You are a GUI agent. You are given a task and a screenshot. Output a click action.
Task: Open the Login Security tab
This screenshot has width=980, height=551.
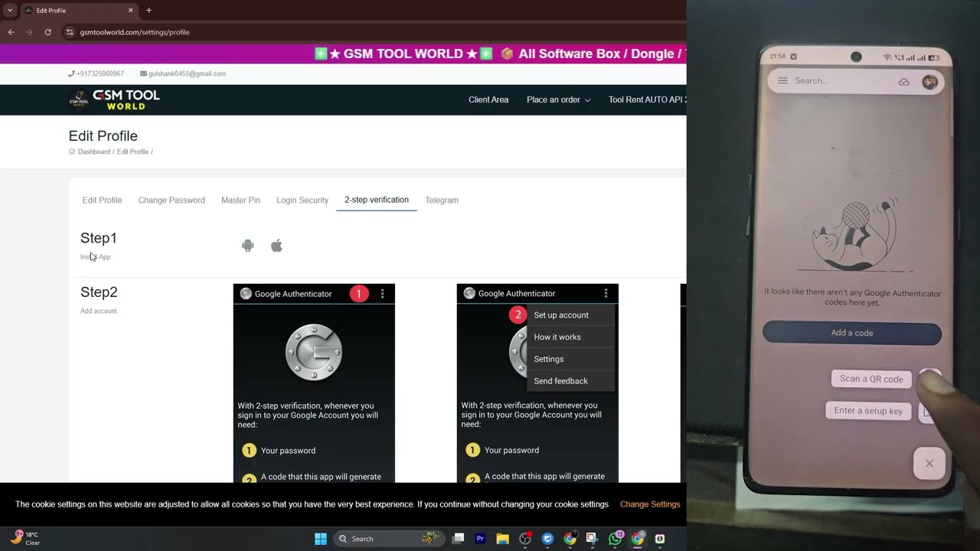(302, 200)
